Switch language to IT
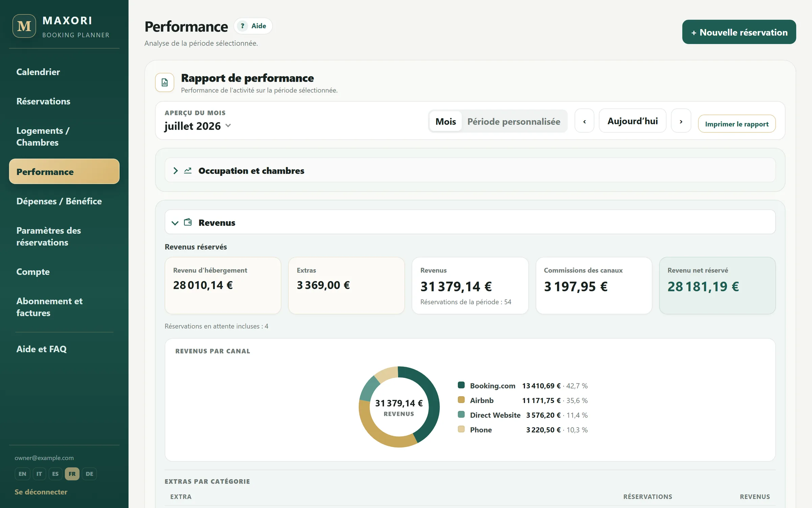Screen dimensions: 812x508 (x=39, y=474)
